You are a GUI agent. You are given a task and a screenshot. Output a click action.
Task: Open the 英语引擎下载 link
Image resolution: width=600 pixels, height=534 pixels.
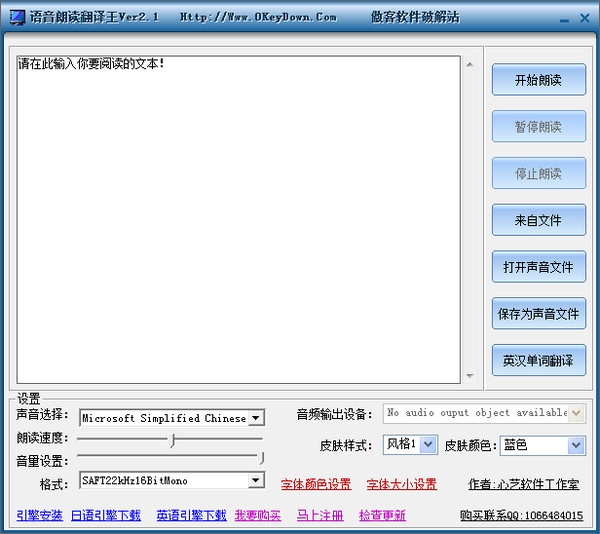(191, 515)
